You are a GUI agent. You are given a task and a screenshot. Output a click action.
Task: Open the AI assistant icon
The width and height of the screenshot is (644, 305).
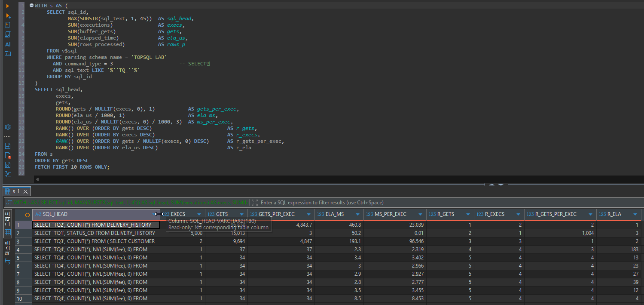click(x=8, y=44)
